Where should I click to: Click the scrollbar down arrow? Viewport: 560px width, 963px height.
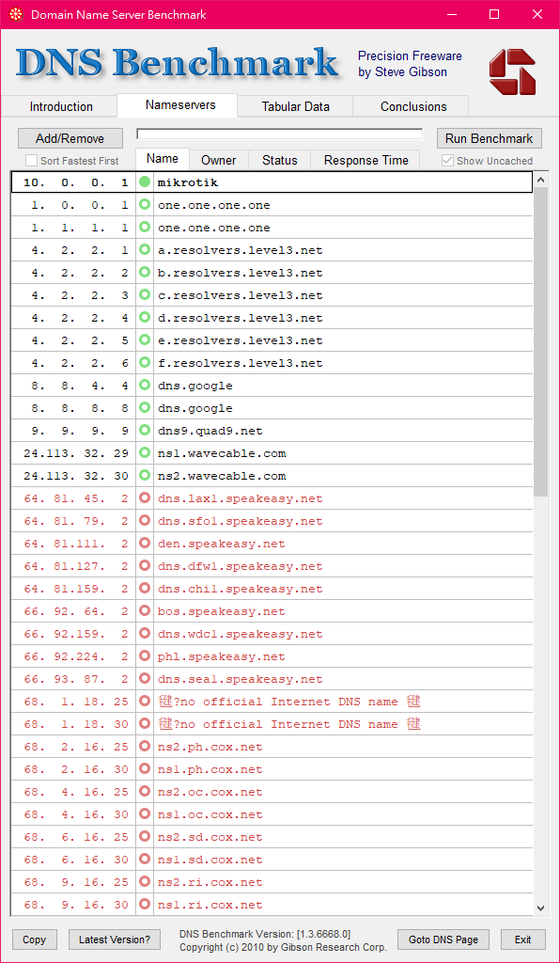coord(540,908)
